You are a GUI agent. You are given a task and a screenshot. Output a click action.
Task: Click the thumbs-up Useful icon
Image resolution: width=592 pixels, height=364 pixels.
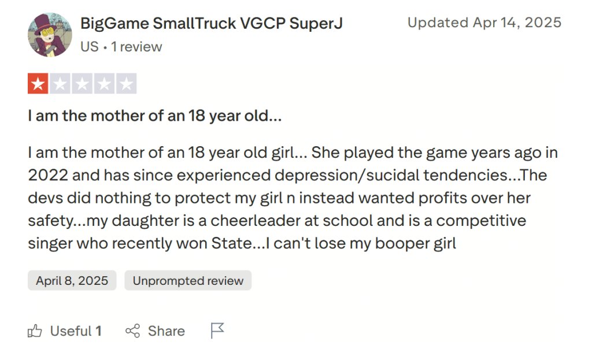click(x=35, y=330)
